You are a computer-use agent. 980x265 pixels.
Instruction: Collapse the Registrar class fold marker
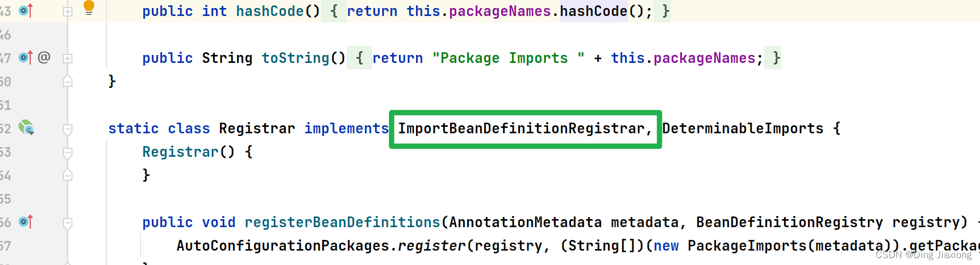coord(68,129)
